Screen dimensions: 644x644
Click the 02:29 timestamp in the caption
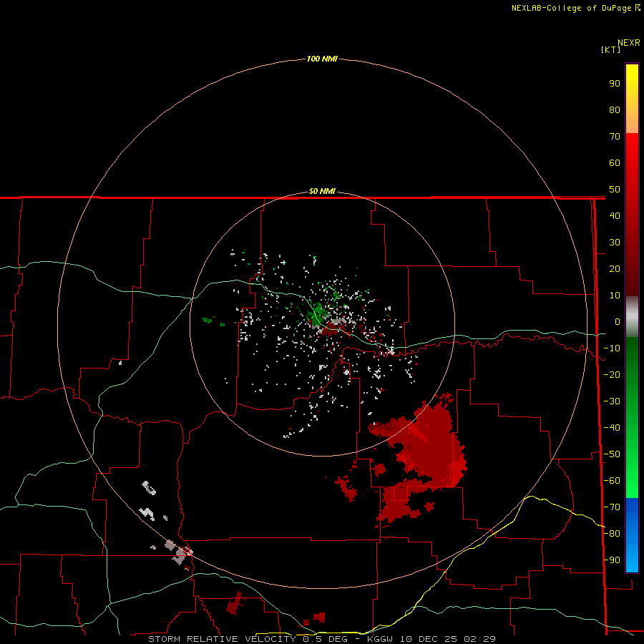pyautogui.click(x=479, y=639)
